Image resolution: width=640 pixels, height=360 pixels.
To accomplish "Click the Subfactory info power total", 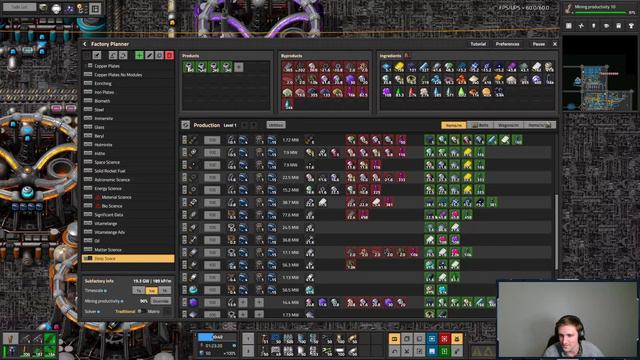I will click(x=152, y=281).
